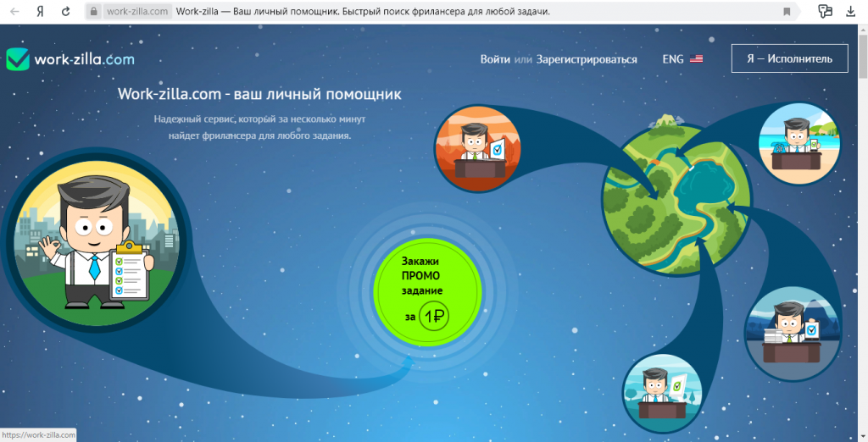Open the Yandex home button
This screenshot has height=442, width=868.
click(x=40, y=12)
